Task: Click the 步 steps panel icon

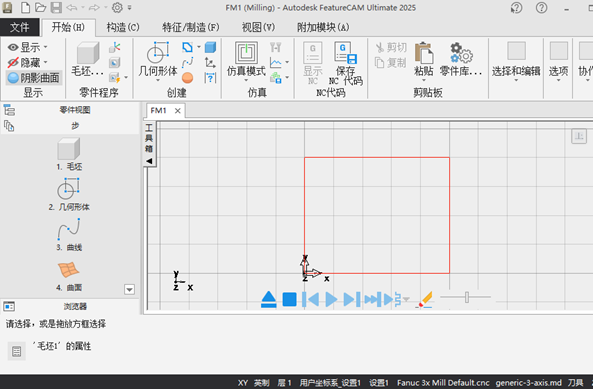Action: [x=9, y=126]
